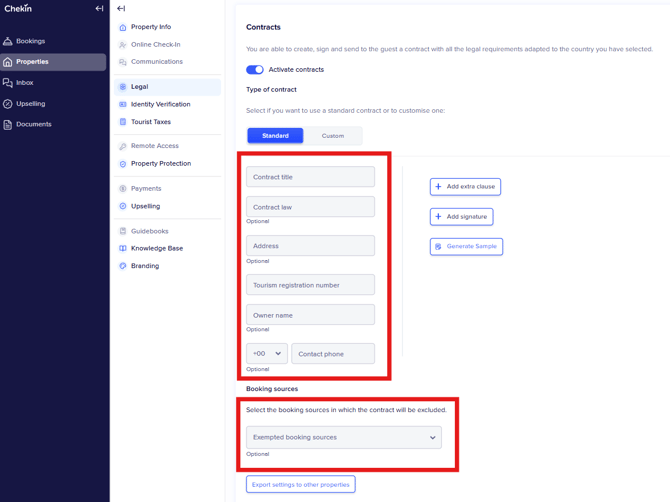Viewport: 670px width, 502px height.
Task: Click the Contract title input field
Action: (310, 177)
